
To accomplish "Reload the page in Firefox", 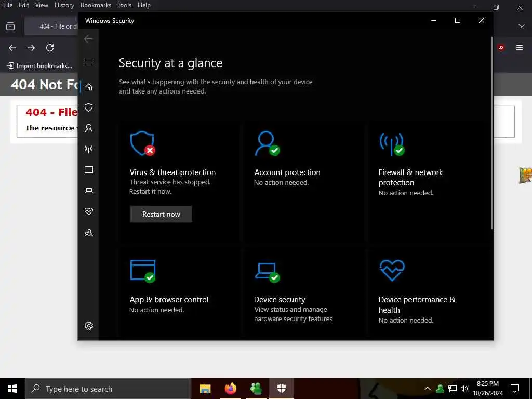I will 50,48.
